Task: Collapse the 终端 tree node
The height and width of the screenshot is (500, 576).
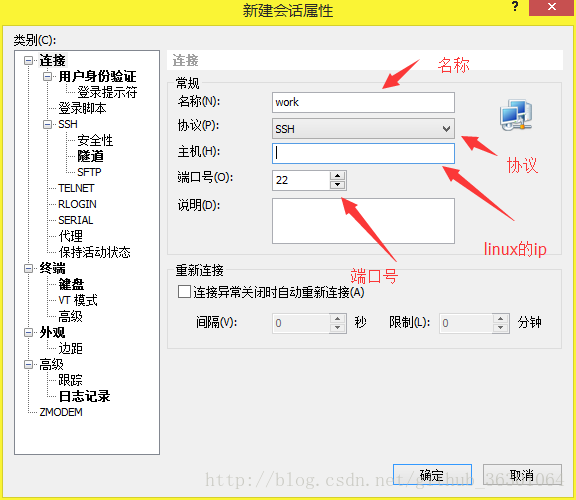Action: (28, 269)
